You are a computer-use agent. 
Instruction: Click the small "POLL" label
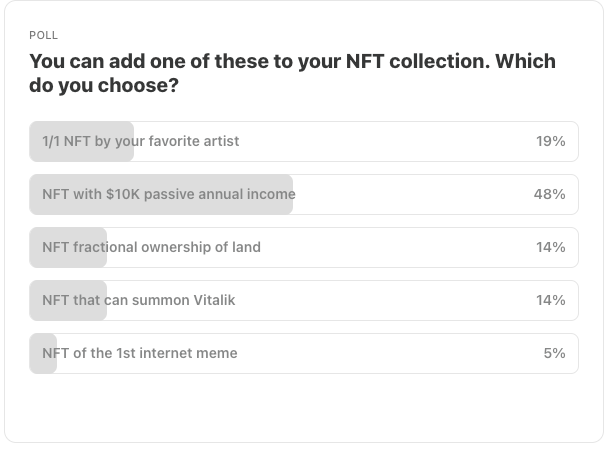pos(44,35)
